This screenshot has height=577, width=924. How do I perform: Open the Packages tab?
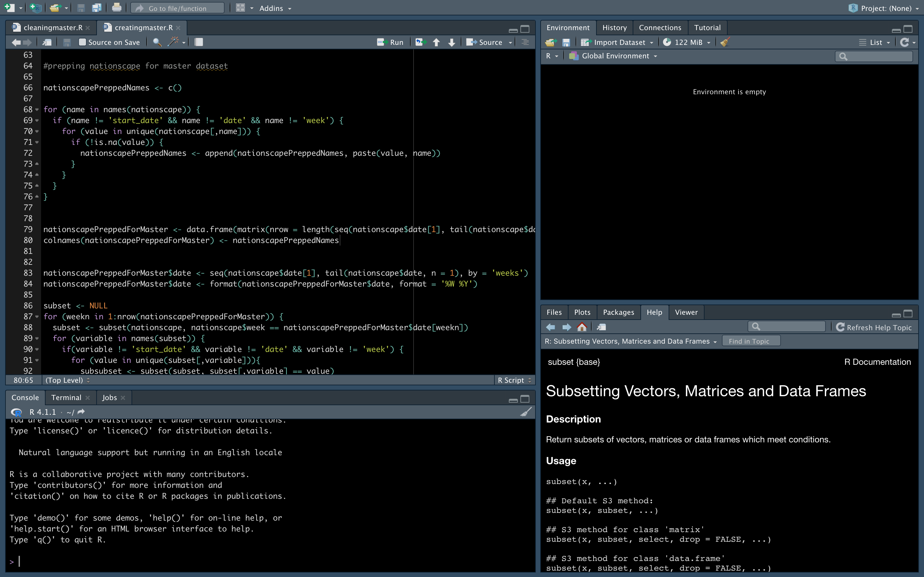pos(618,312)
